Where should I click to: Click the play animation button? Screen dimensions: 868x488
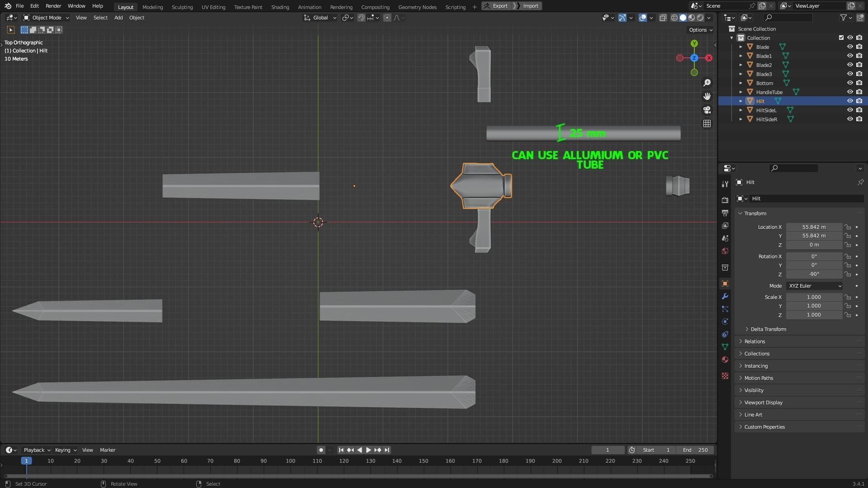(x=369, y=450)
